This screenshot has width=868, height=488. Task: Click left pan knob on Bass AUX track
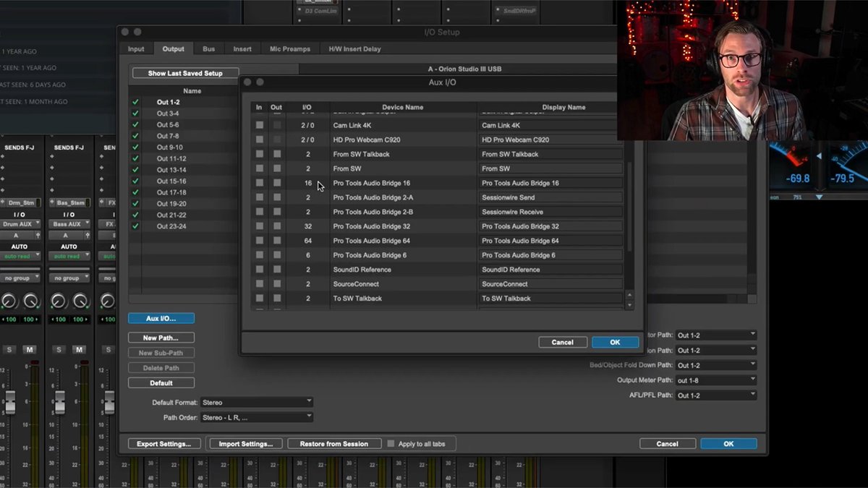pos(58,301)
